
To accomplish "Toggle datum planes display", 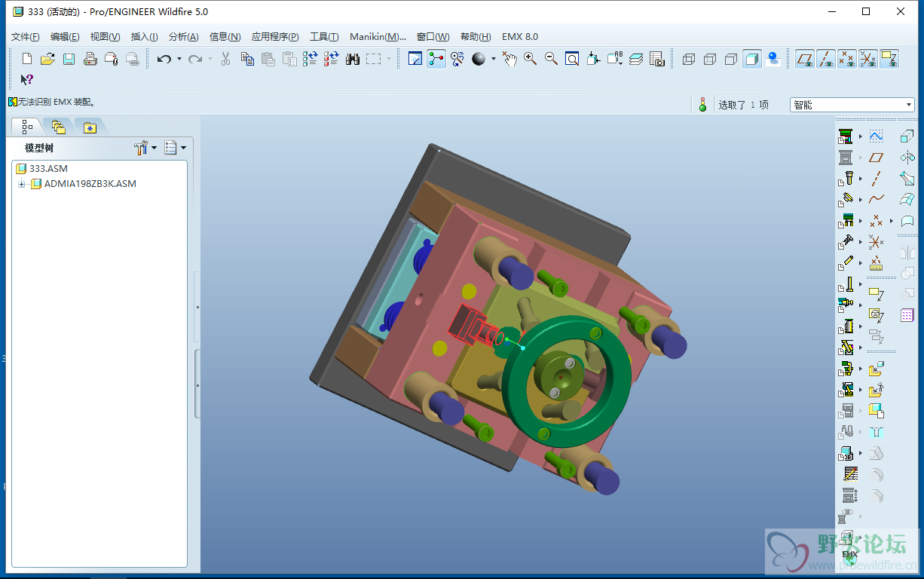I will pyautogui.click(x=805, y=59).
